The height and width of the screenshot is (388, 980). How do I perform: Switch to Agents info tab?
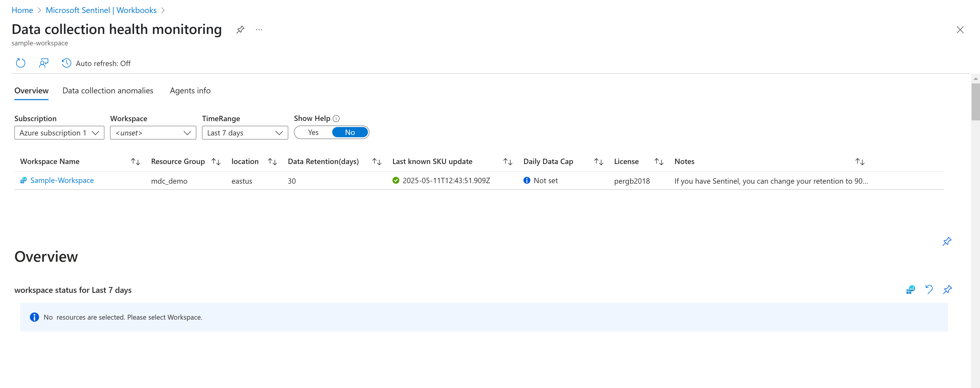point(190,91)
